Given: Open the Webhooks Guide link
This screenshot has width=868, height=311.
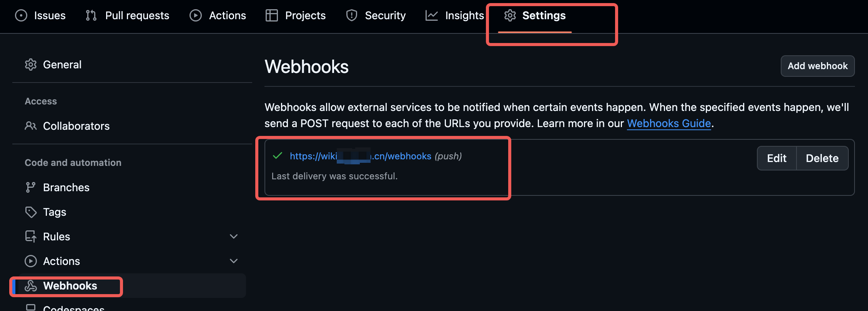Looking at the screenshot, I should click(x=669, y=123).
